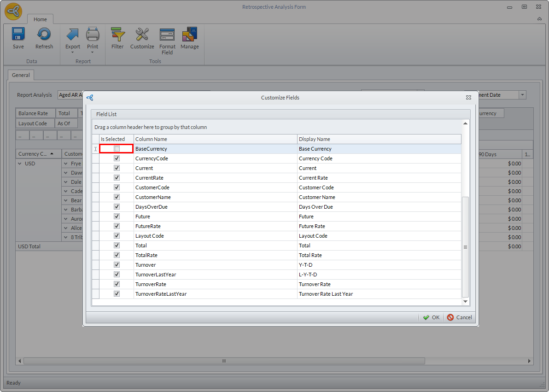
Task: Cancel the Customize Fields dialog
Action: (459, 317)
